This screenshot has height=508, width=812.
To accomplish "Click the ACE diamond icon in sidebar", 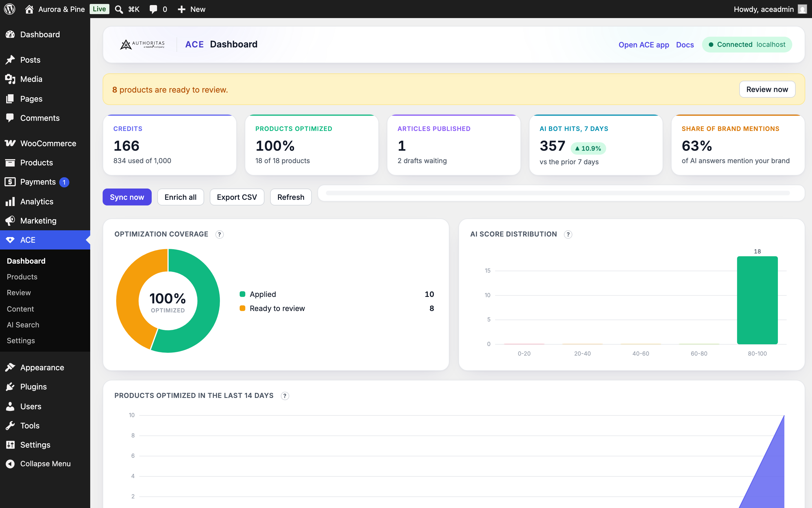I will [x=10, y=240].
